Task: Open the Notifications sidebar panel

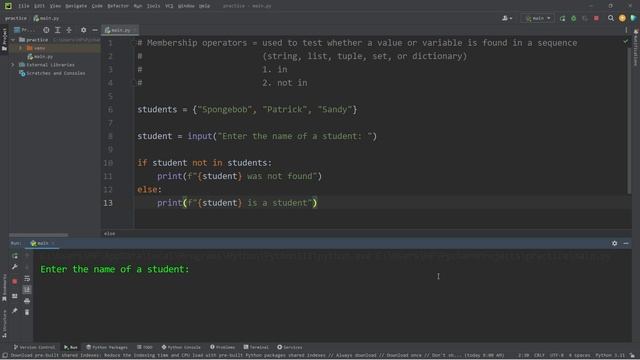Action: pos(636,47)
